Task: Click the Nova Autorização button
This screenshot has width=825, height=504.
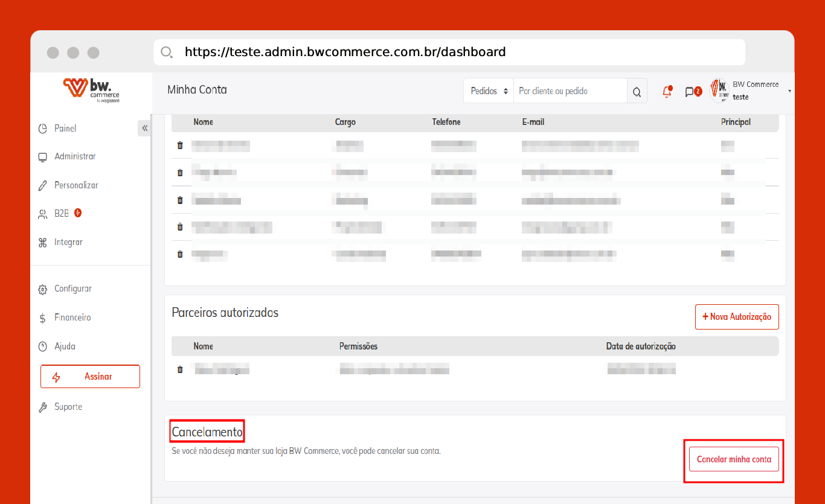Action: click(x=737, y=317)
